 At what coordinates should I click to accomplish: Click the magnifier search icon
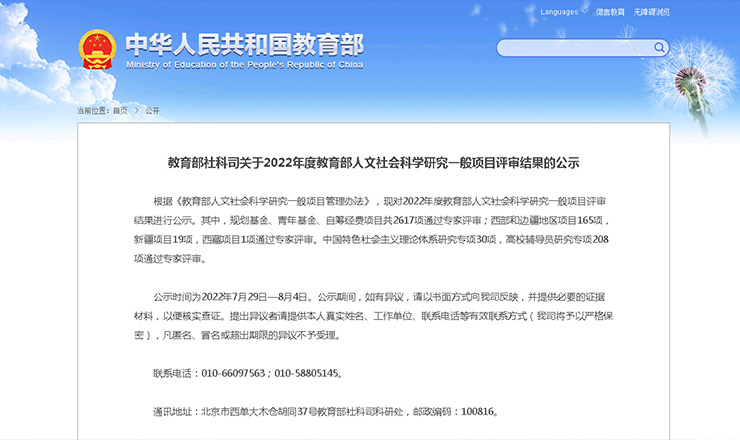[659, 47]
